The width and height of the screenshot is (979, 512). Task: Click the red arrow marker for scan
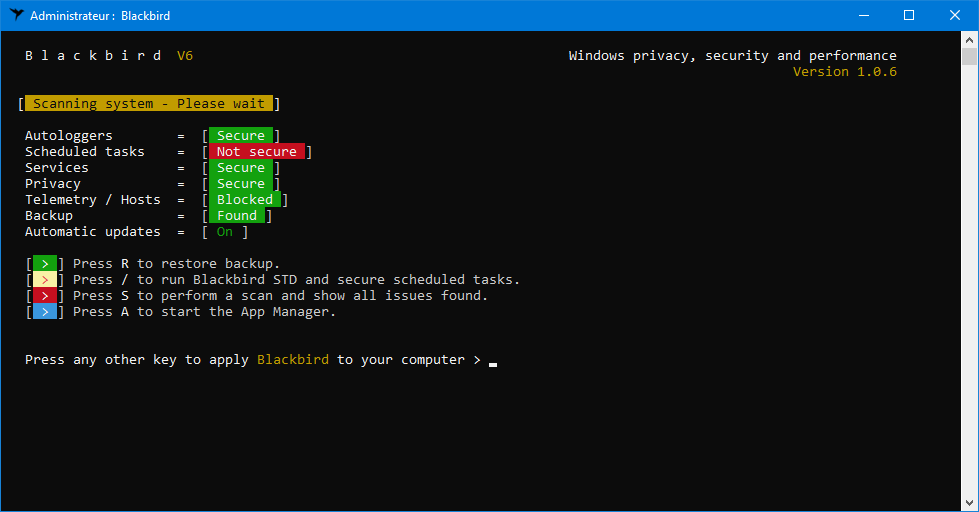coord(45,296)
